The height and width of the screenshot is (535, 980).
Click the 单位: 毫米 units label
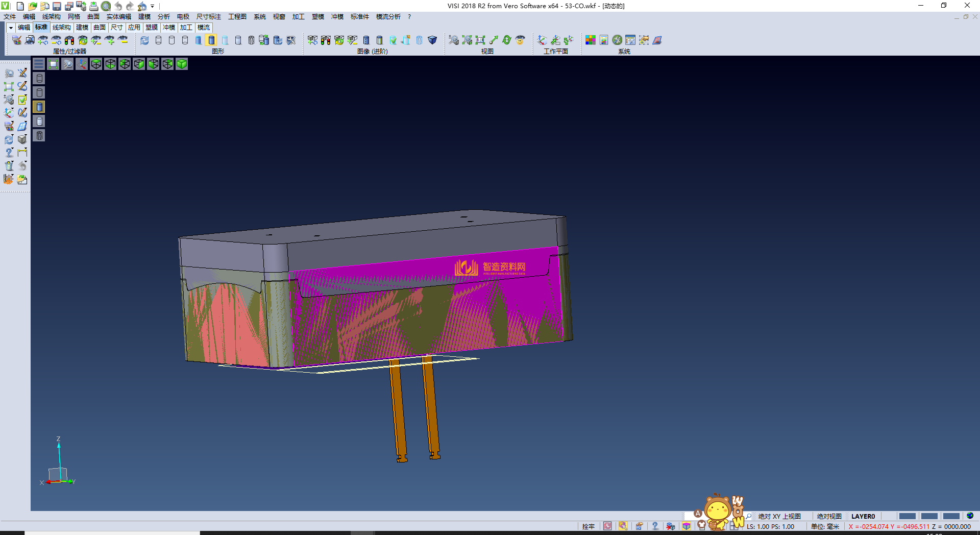pos(825,526)
